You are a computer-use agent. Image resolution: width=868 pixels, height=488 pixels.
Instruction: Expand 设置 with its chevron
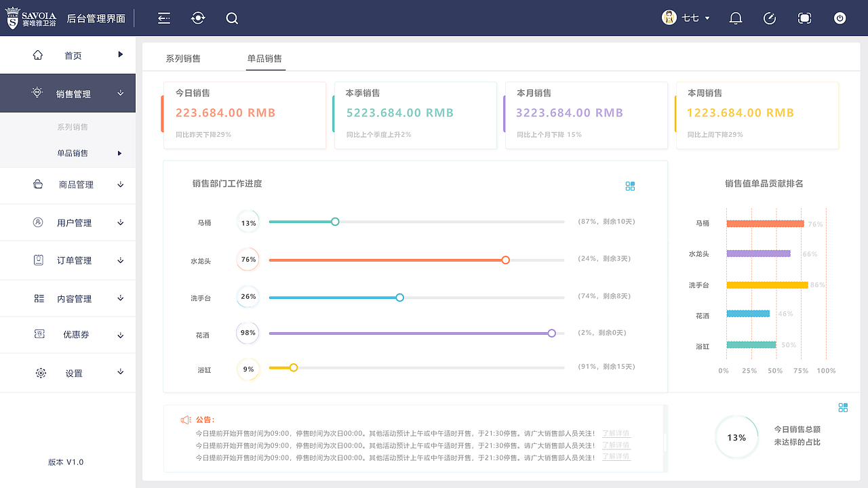(x=121, y=372)
